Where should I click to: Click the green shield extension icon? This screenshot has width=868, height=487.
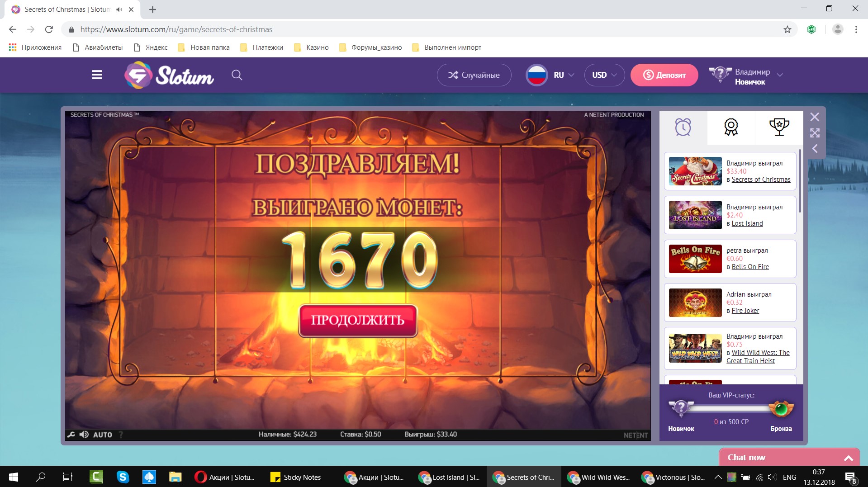pyautogui.click(x=811, y=29)
